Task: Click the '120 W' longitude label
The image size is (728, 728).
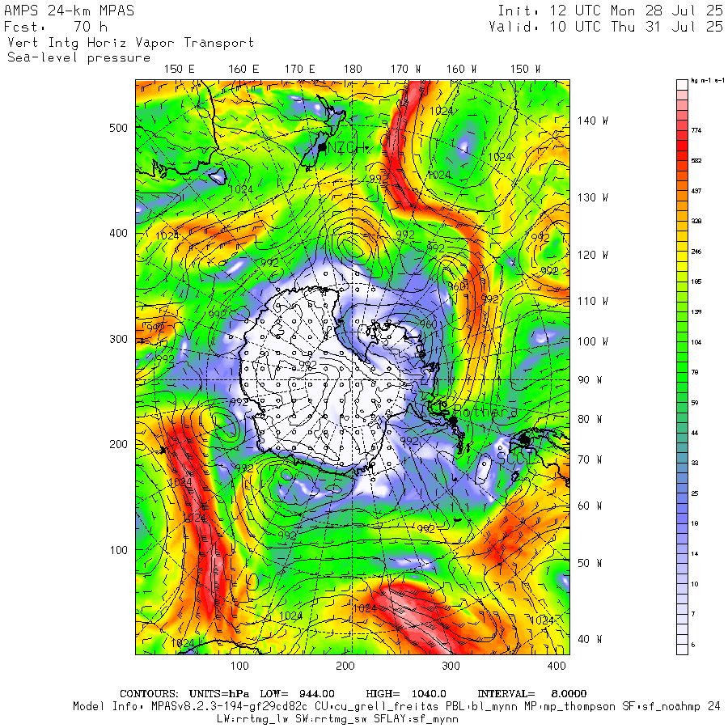Action: click(x=592, y=256)
